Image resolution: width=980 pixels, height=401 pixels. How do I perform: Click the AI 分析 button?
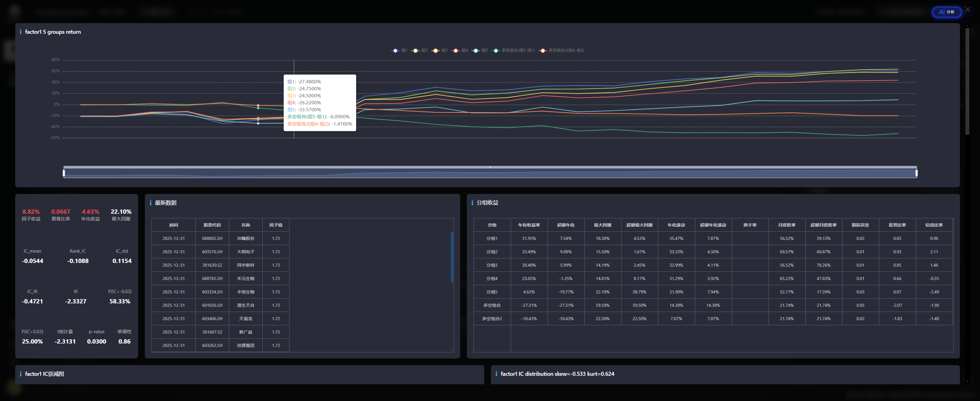(x=946, y=12)
